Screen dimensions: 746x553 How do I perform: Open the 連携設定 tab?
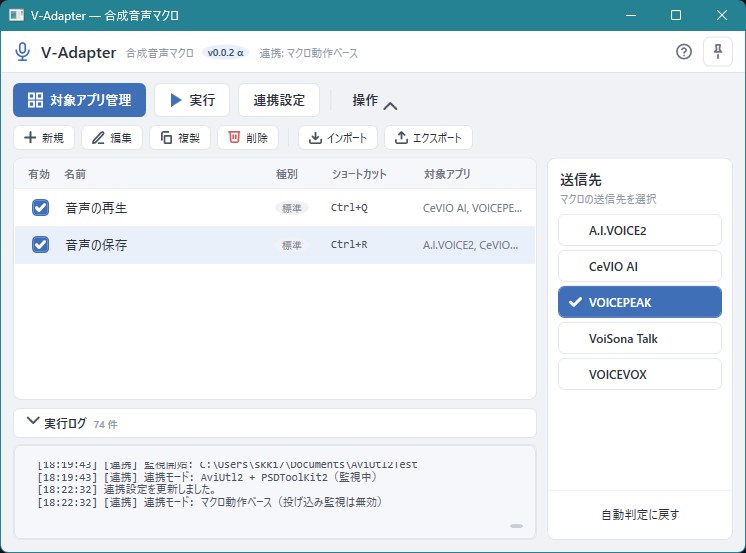279,100
